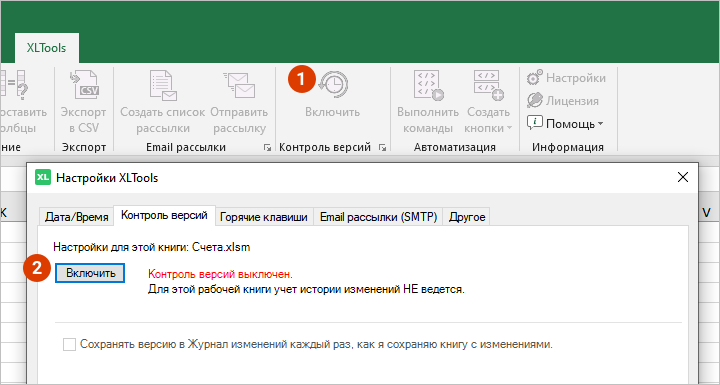This screenshot has height=385, width=720.
Task: Click the Включить button in settings dialog
Action: point(90,273)
